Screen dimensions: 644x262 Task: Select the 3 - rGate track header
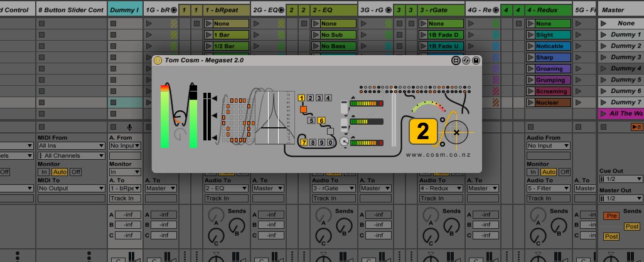tap(441, 10)
